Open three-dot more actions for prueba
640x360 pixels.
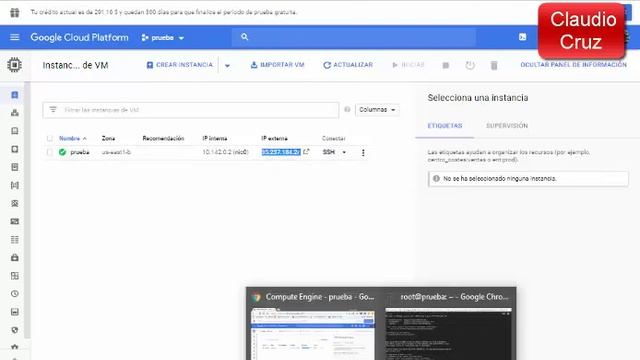(363, 152)
